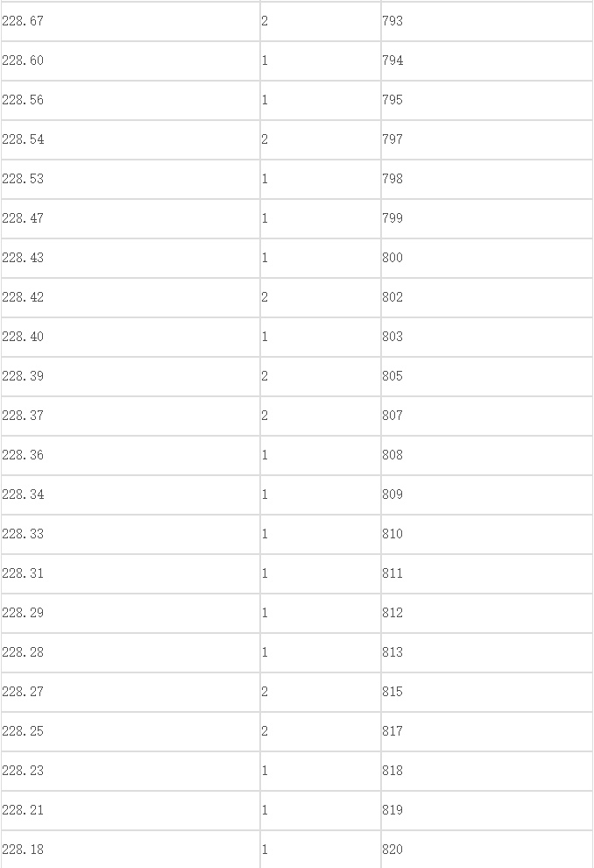Select the 228.33 cell
This screenshot has width=594, height=868.
[131, 534]
